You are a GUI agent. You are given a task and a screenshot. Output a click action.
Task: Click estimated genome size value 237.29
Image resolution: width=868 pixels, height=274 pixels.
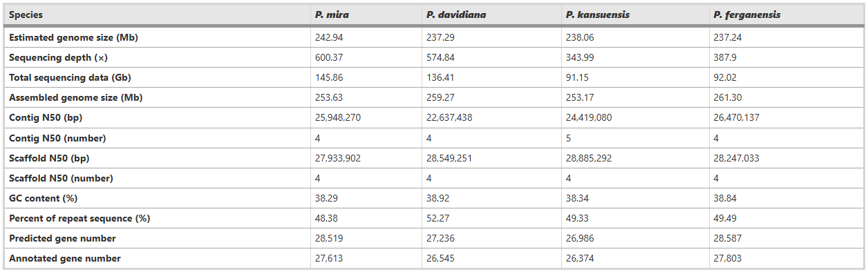(440, 37)
